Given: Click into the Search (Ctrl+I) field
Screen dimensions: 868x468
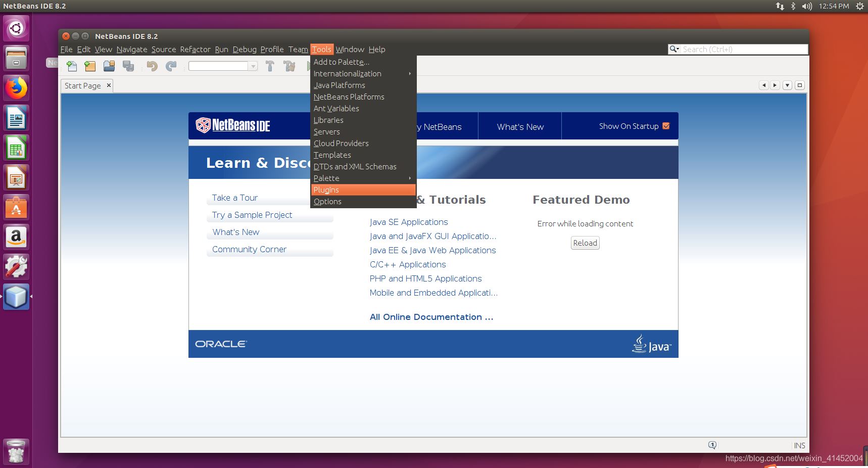Looking at the screenshot, I should (743, 49).
